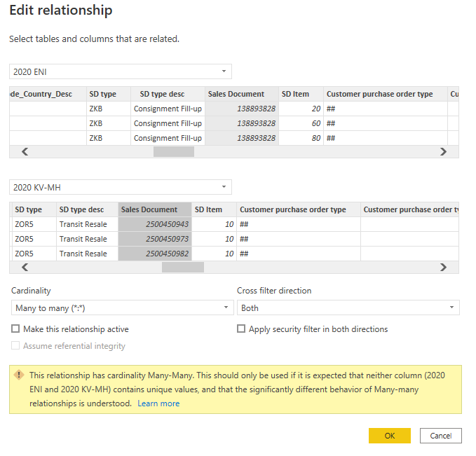Screen dimensions: 476x456
Task: Click right arrow of 2020 KV-MH table scrollbar
Action: click(x=443, y=267)
